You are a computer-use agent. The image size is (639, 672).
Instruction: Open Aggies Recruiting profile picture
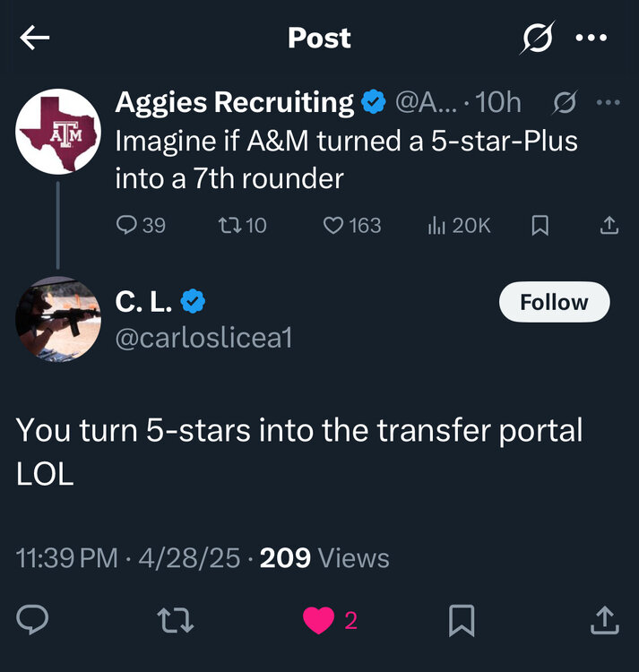point(58,132)
